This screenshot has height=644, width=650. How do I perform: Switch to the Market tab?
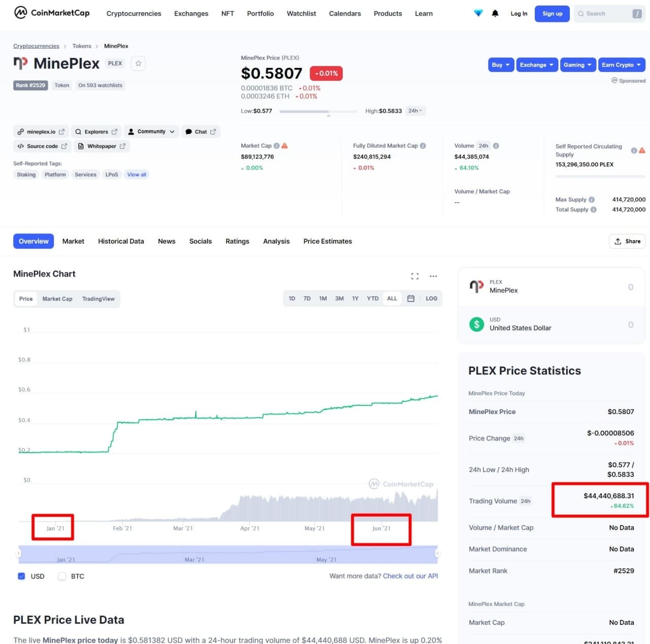(73, 241)
